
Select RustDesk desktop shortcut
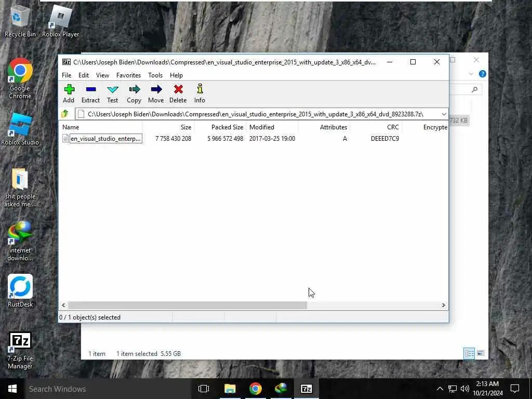[20, 291]
